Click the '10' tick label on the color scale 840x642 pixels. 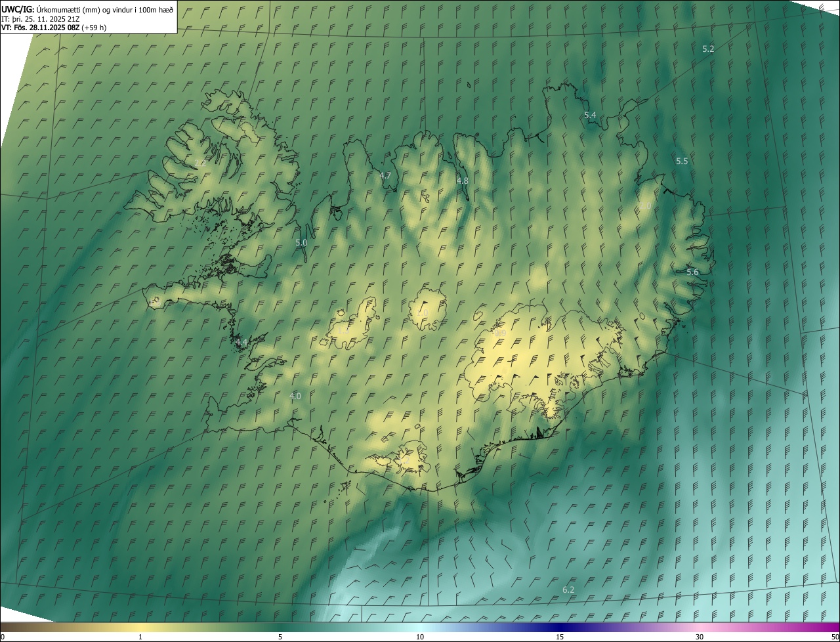[x=420, y=637]
